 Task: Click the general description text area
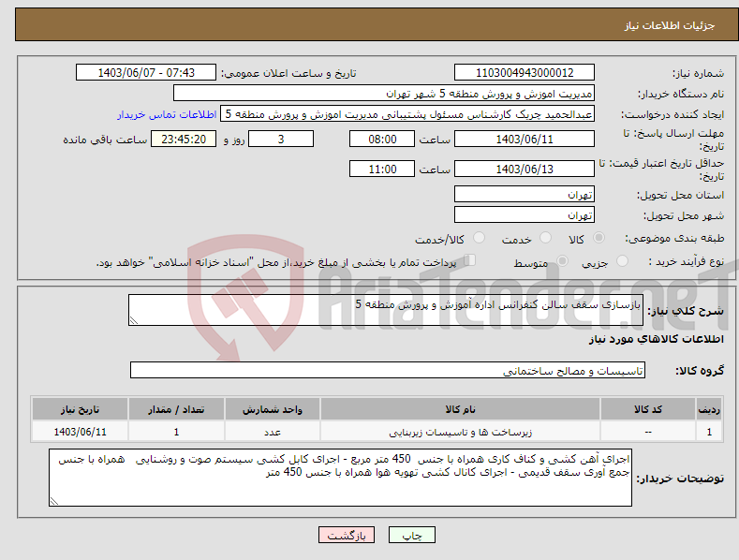(386, 310)
